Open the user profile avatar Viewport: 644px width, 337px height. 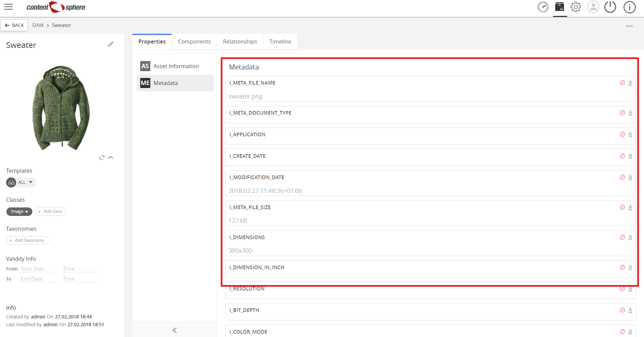coord(593,7)
